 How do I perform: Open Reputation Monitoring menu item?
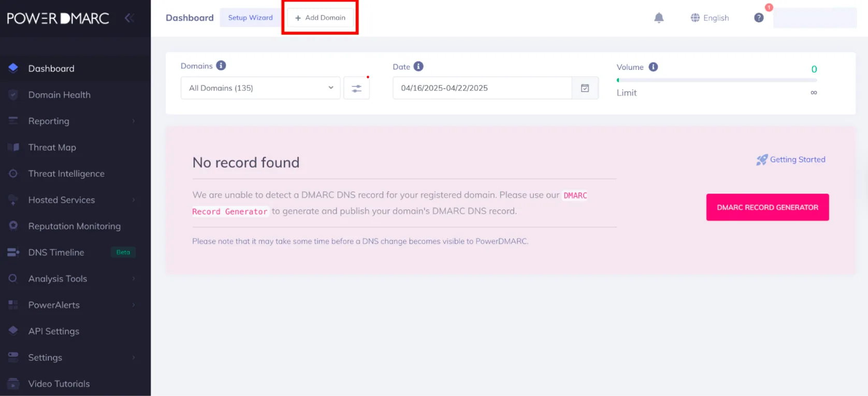[x=75, y=226]
